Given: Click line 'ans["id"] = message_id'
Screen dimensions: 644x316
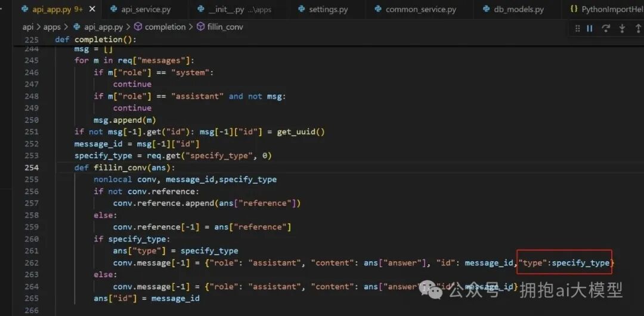Looking at the screenshot, I should pos(147,298).
